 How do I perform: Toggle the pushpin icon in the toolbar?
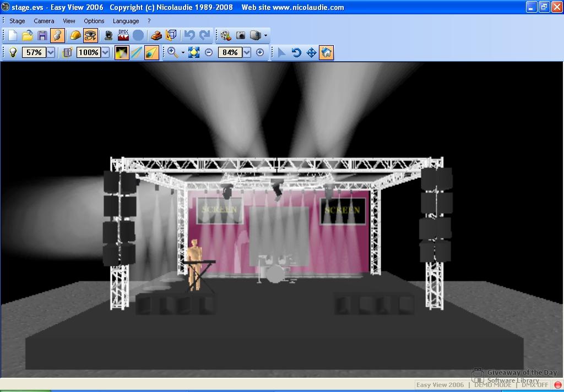pyautogui.click(x=57, y=35)
